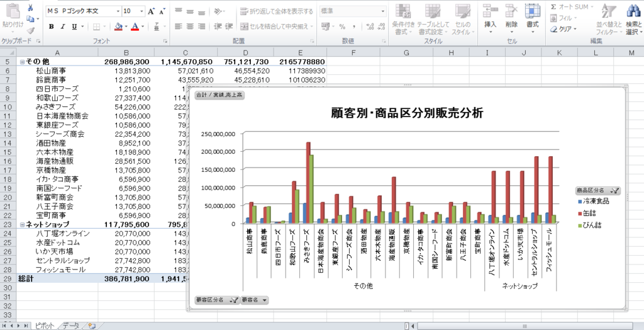Open the font color arrow dropdown
The image size is (644, 330).
point(143,26)
